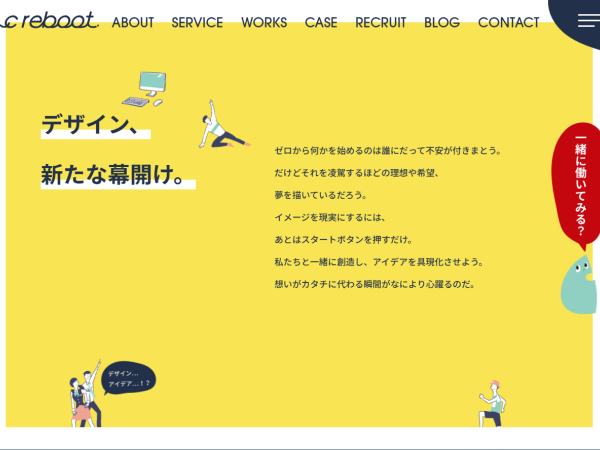
Task: Select WORKS in the navigation
Action: 264,22
